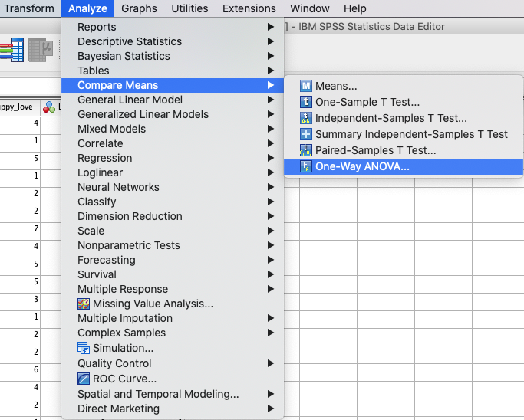Expand the Multiple Response submenu

click(x=173, y=289)
